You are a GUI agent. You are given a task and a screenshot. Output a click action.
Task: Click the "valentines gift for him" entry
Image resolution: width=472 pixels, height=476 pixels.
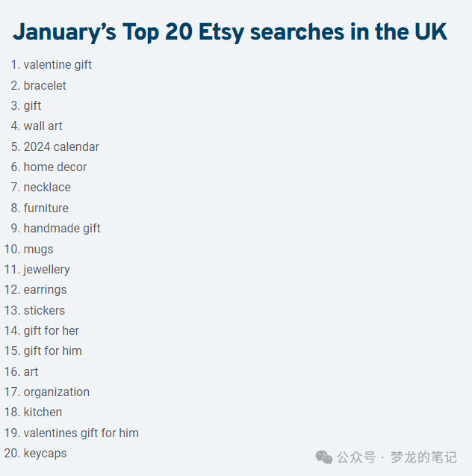81,433
